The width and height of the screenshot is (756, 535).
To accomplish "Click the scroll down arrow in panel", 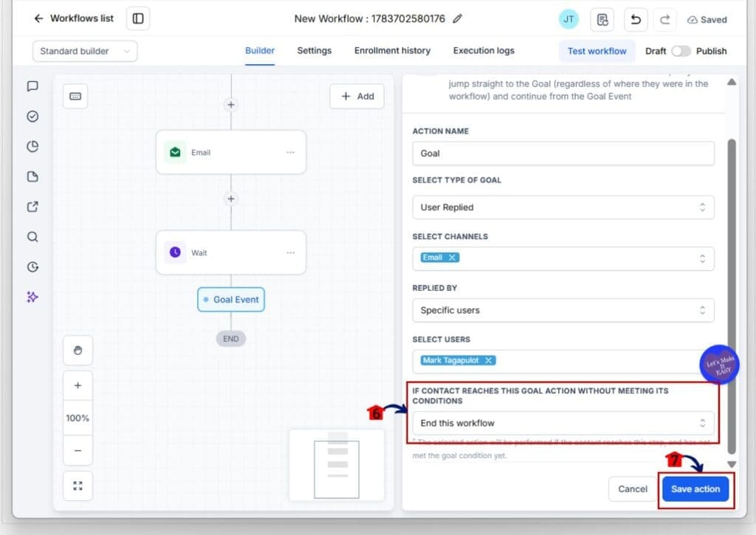I will [732, 465].
